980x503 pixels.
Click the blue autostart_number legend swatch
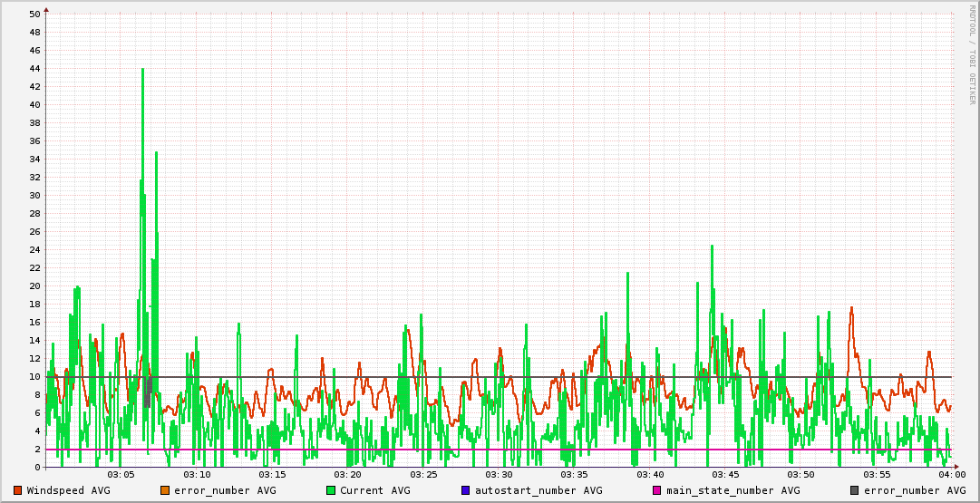tap(466, 490)
